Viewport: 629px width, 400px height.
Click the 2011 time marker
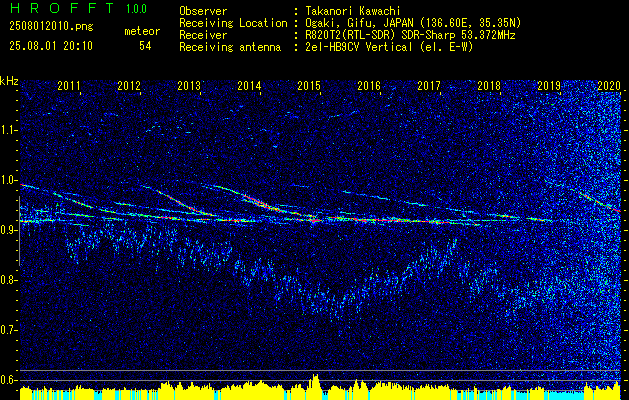(69, 85)
